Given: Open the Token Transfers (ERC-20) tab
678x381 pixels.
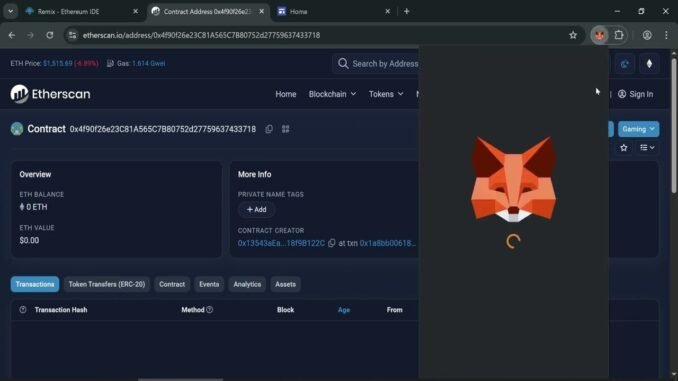Looking at the screenshot, I should tap(107, 284).
